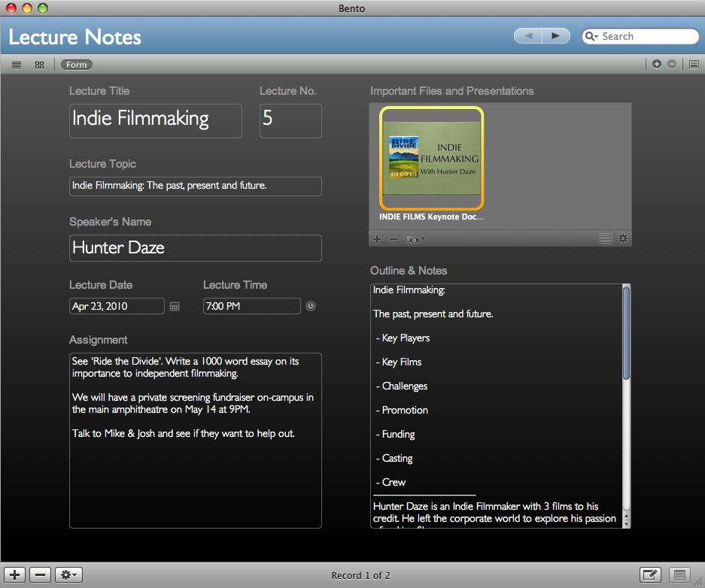705x588 pixels.
Task: Delete record with bottom minus button
Action: pos(40,575)
